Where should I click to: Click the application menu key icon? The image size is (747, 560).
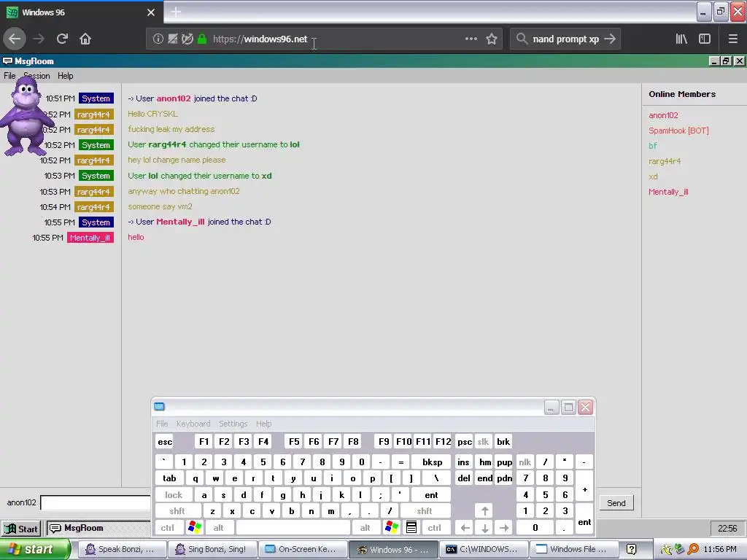(x=411, y=527)
